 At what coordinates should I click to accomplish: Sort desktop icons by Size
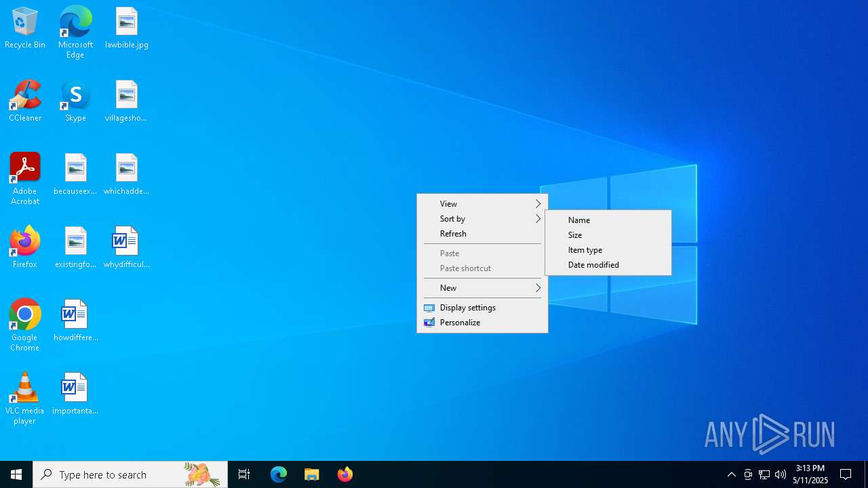point(608,235)
